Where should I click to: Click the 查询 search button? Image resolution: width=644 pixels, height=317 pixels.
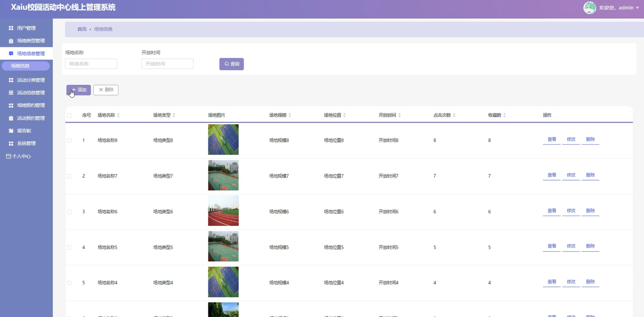pos(232,64)
